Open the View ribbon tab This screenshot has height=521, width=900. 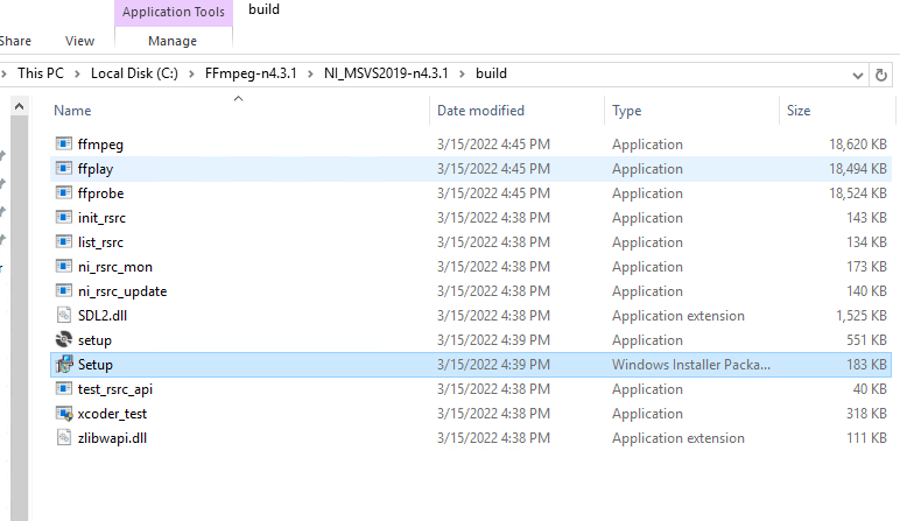80,41
